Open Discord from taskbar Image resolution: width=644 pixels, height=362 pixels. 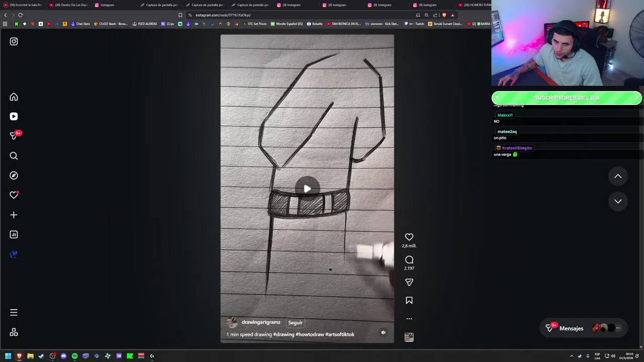(x=63, y=356)
